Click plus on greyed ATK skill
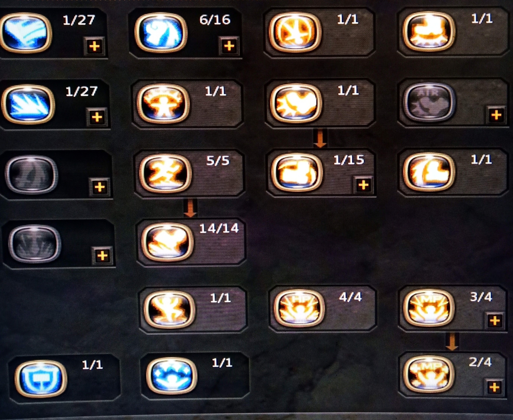This screenshot has height=420, width=513. coord(496,115)
